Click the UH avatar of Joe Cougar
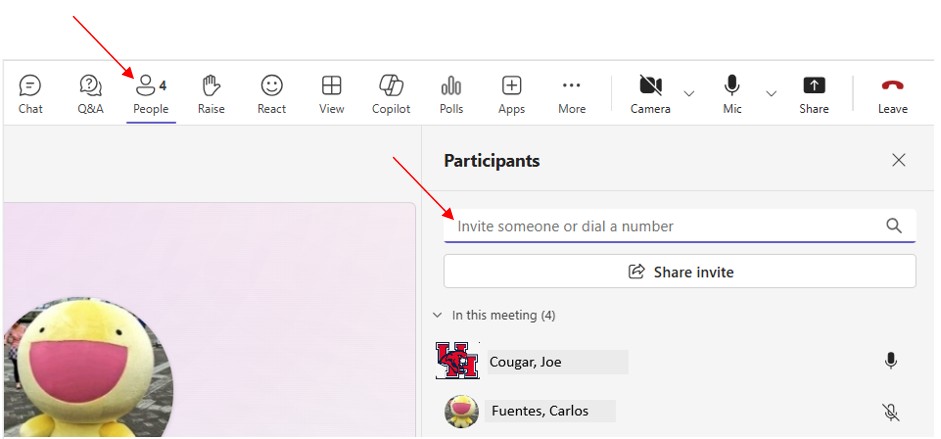 (x=457, y=360)
